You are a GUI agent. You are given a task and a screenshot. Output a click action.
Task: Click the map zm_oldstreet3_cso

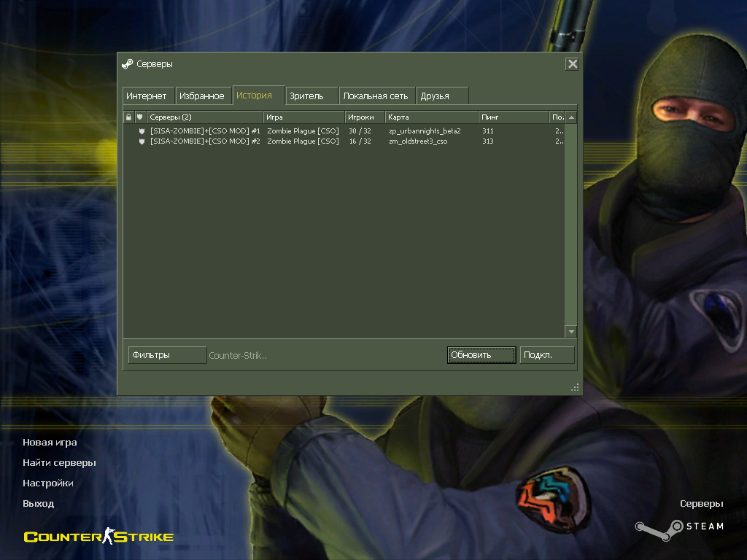click(x=418, y=141)
